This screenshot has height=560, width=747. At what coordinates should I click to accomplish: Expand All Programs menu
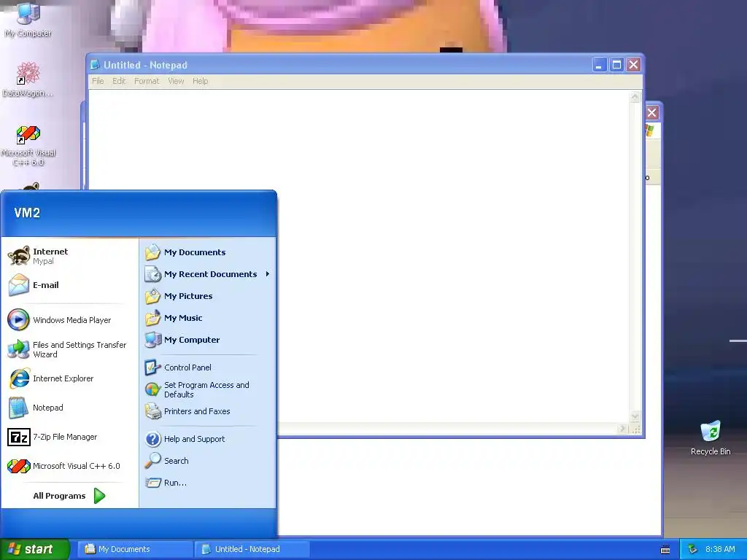click(69, 496)
